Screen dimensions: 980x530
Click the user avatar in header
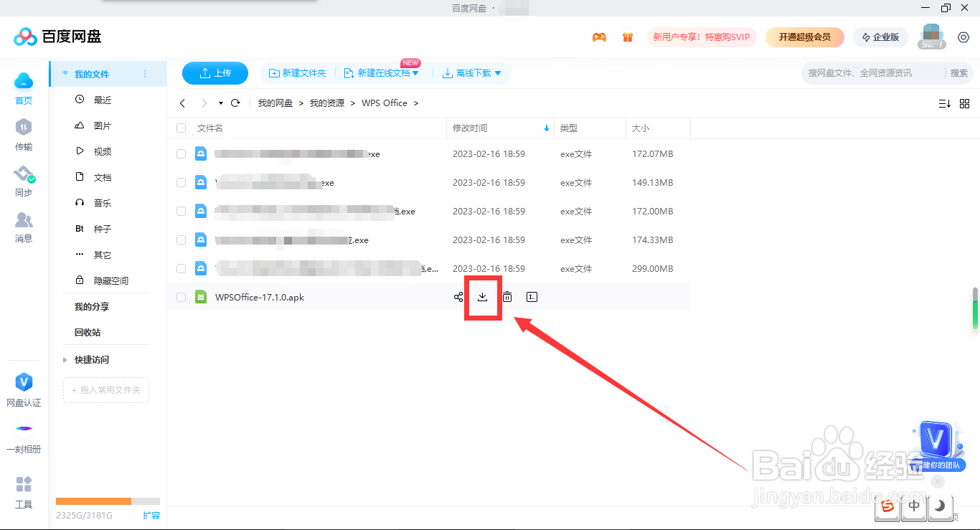[932, 37]
